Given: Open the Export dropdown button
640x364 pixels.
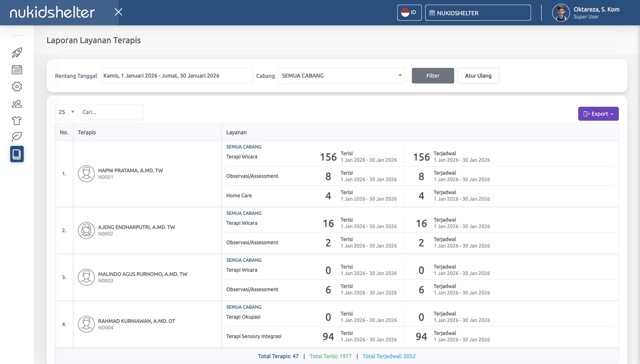Looking at the screenshot, I should click(x=598, y=114).
